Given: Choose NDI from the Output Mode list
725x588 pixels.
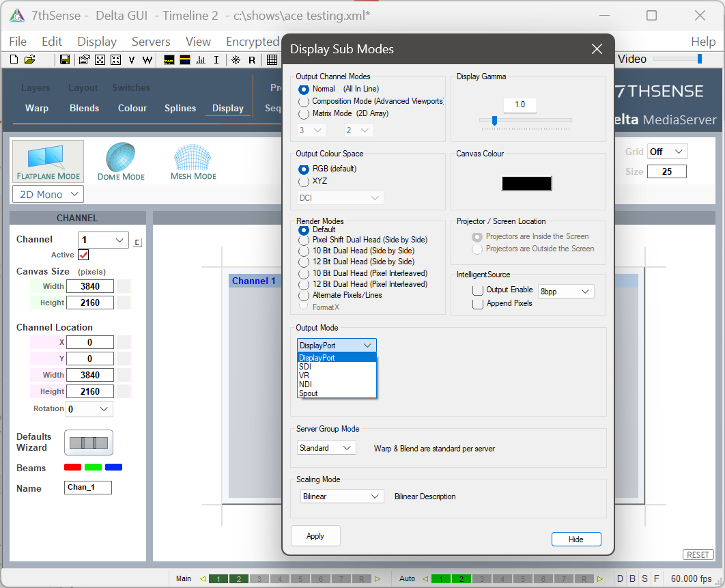Looking at the screenshot, I should (305, 384).
